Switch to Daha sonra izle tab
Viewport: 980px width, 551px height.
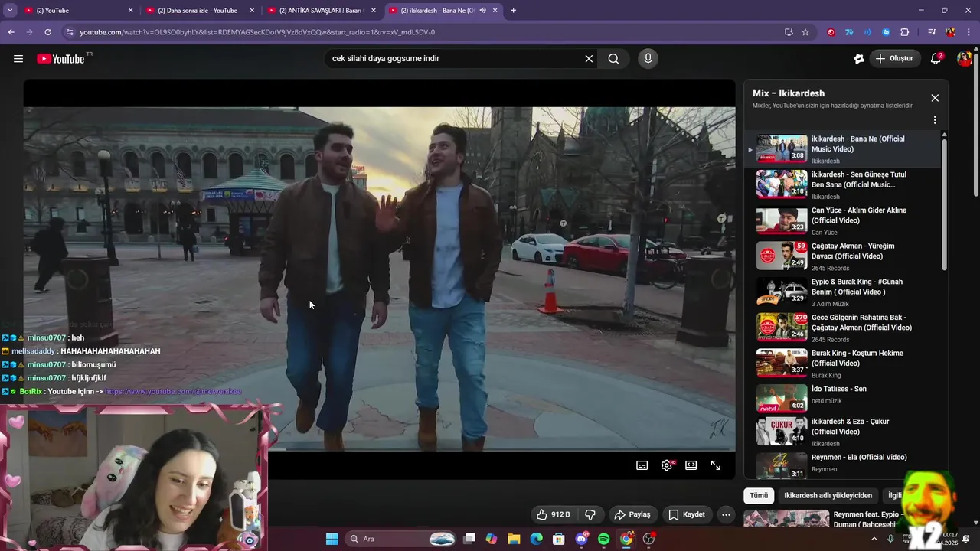pyautogui.click(x=200, y=11)
